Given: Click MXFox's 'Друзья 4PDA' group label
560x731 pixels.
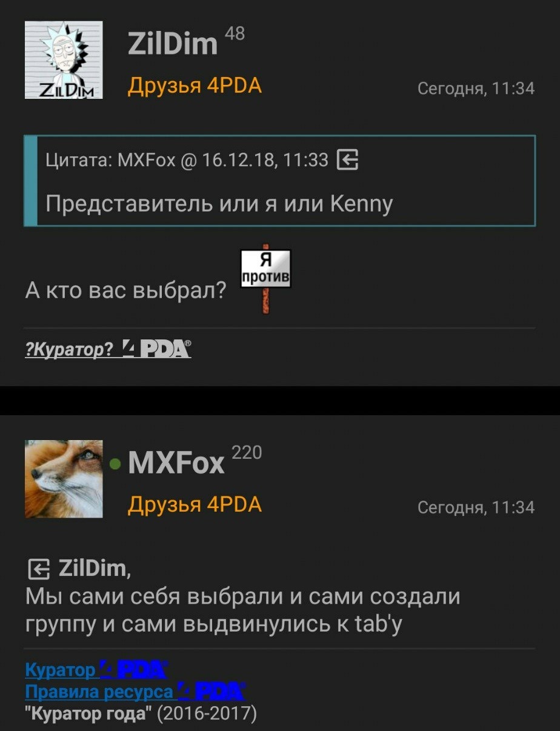Looking at the screenshot, I should coord(195,504).
